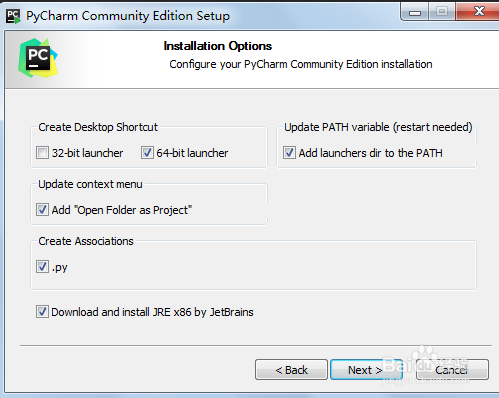The image size is (499, 398).
Task: Uncheck Add "Open Folder as Project"
Action: click(x=42, y=210)
